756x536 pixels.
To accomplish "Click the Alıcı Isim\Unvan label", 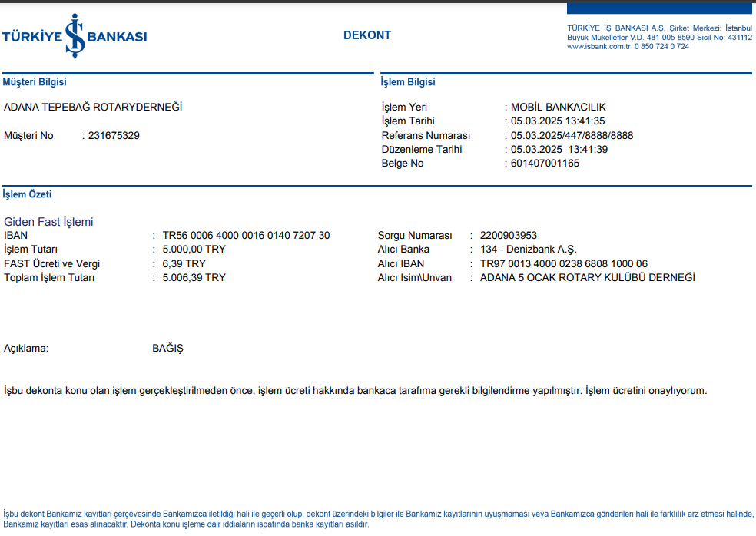I will [x=415, y=278].
